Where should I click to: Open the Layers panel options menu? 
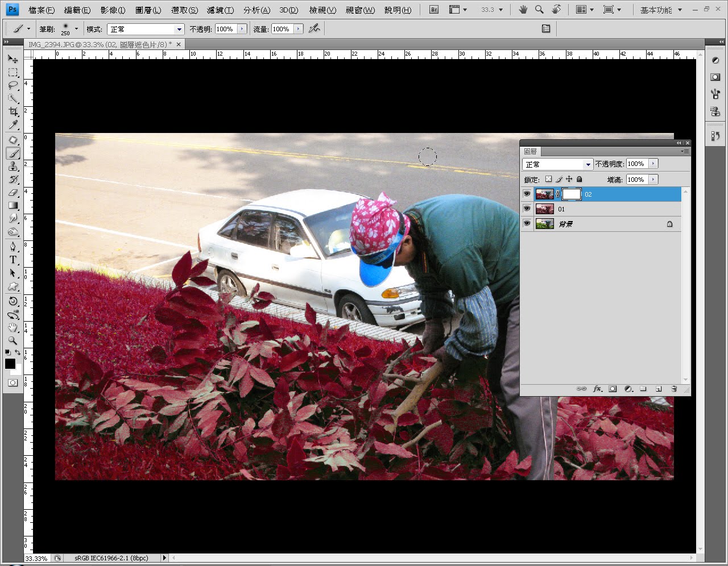coord(685,151)
